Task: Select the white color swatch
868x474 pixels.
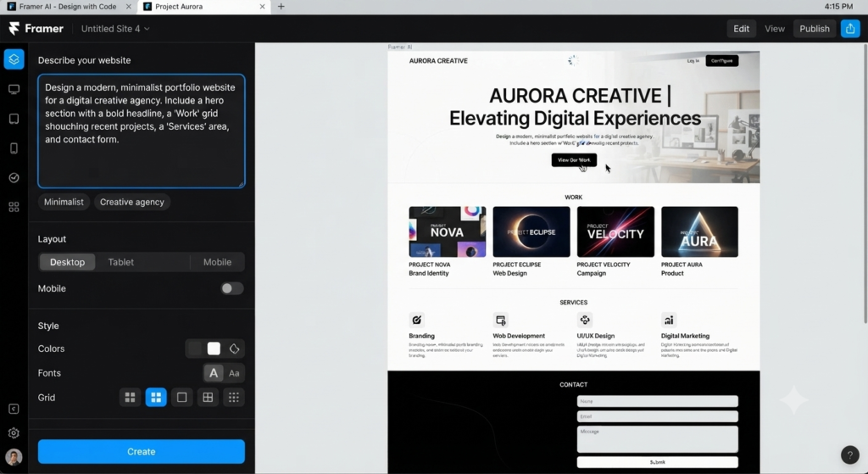Action: tap(214, 349)
